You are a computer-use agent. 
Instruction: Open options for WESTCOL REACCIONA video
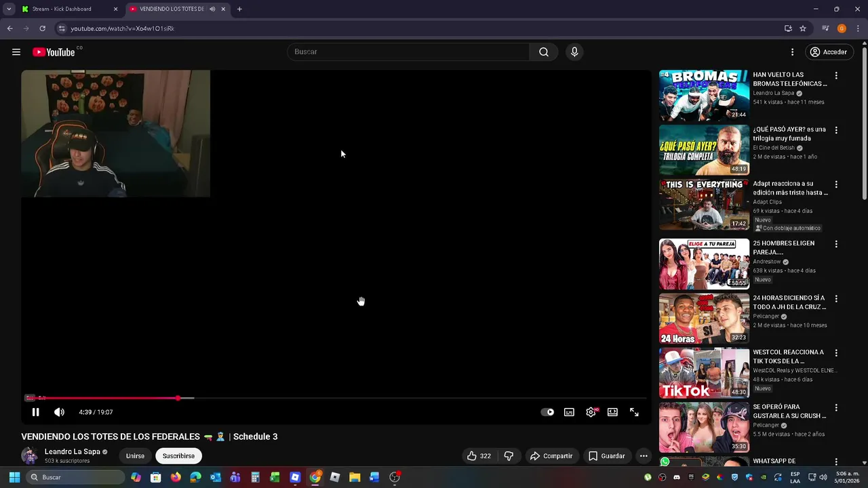click(836, 353)
